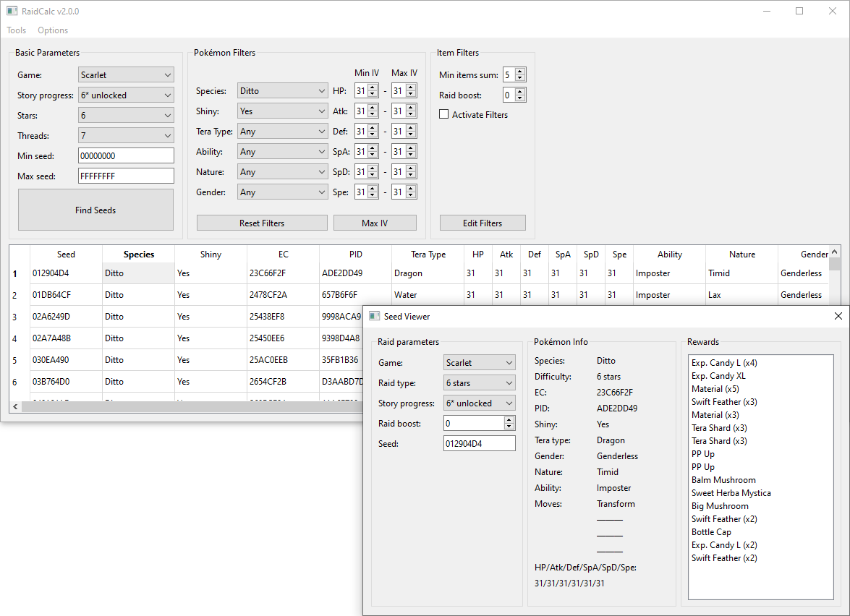
Task: Sort table by Tera Type column header
Action: coord(428,254)
